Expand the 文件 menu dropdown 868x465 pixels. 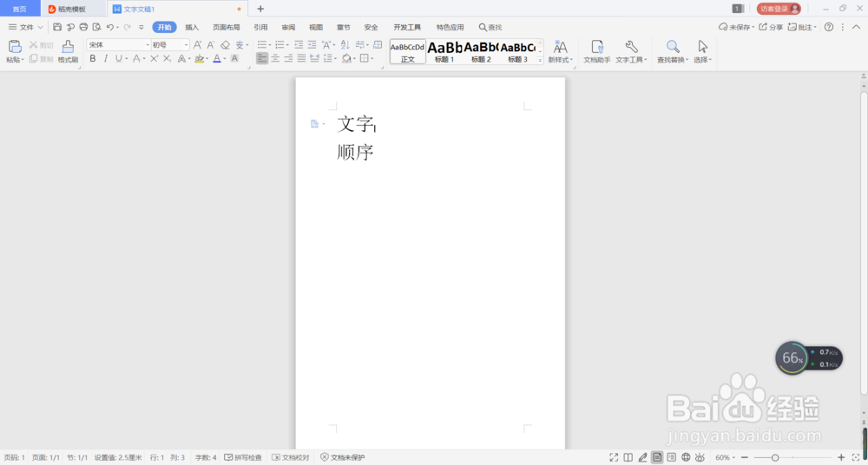point(26,27)
